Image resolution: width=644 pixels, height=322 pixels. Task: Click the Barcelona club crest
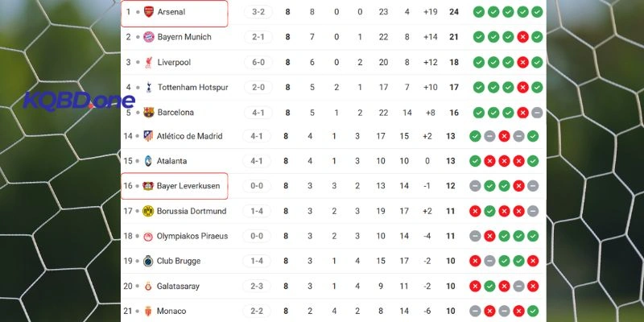[148, 112]
